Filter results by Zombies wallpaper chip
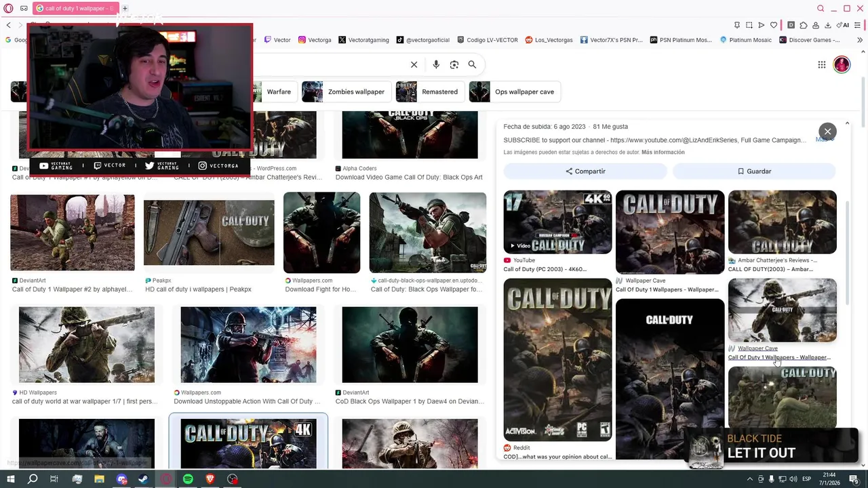Screen dimensions: 868x488 point(347,91)
